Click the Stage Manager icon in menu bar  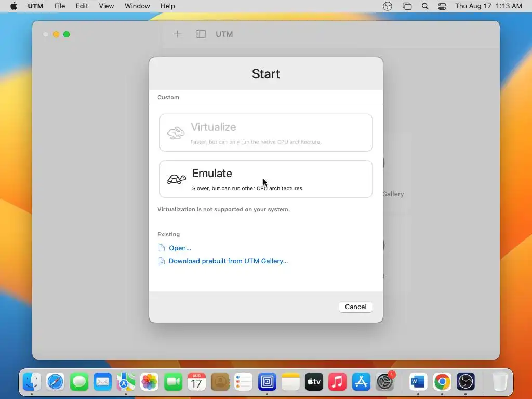[x=407, y=6]
